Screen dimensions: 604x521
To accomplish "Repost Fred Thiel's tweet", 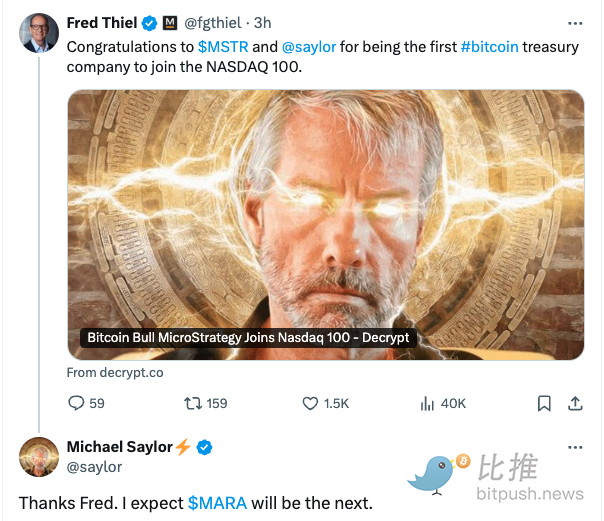I will 194,403.
